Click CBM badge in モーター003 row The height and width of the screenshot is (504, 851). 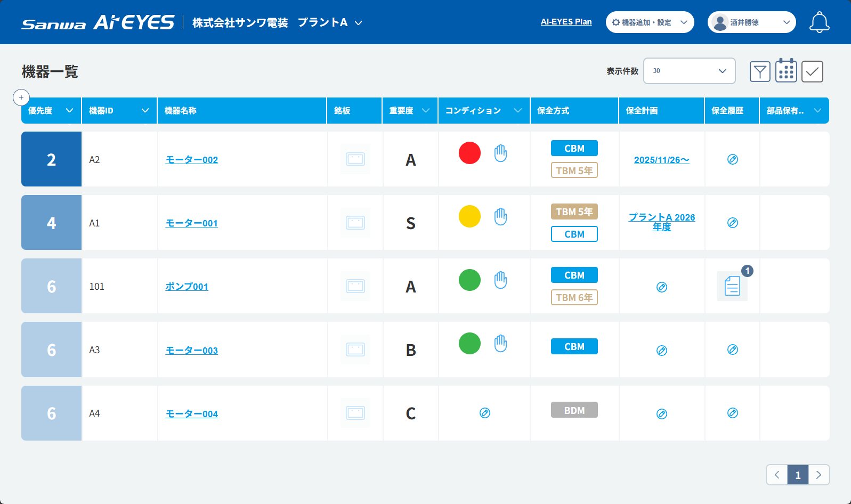[x=574, y=346]
